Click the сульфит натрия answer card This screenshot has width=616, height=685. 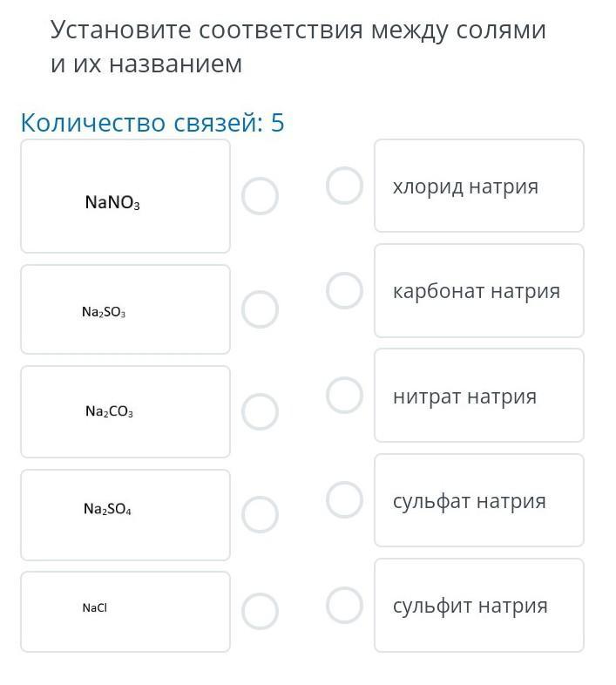pyautogui.click(x=479, y=605)
